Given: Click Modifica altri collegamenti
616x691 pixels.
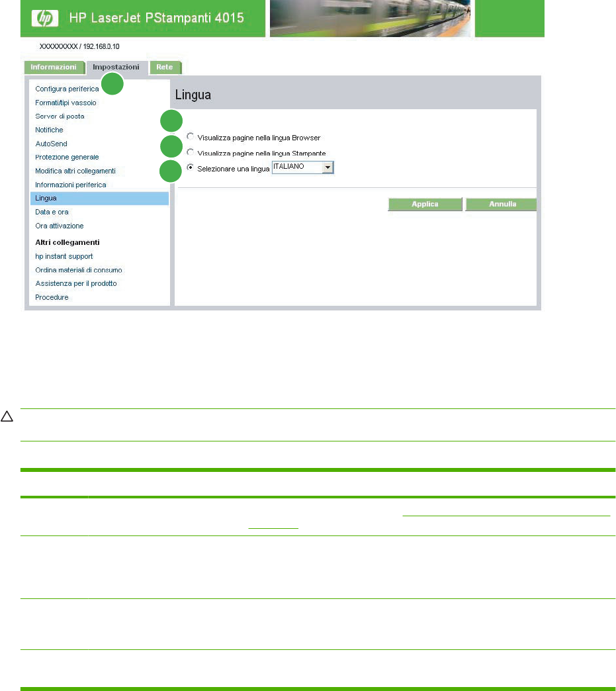Looking at the screenshot, I should click(75, 171).
